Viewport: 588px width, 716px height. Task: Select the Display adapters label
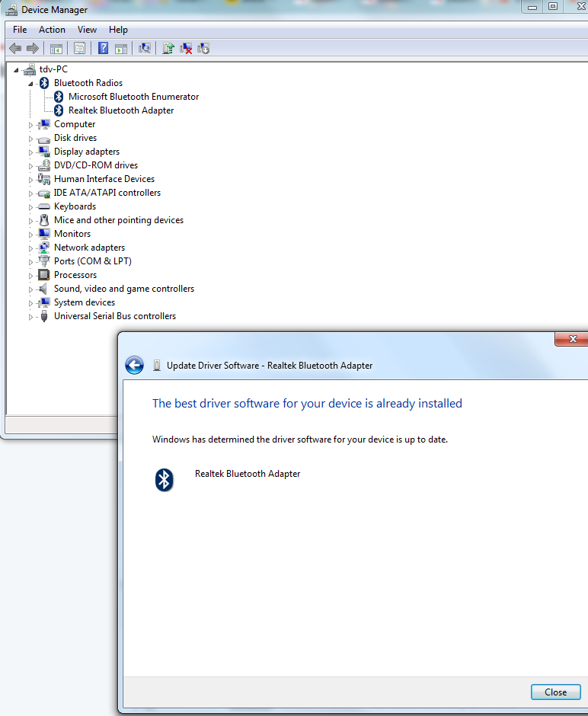point(87,152)
